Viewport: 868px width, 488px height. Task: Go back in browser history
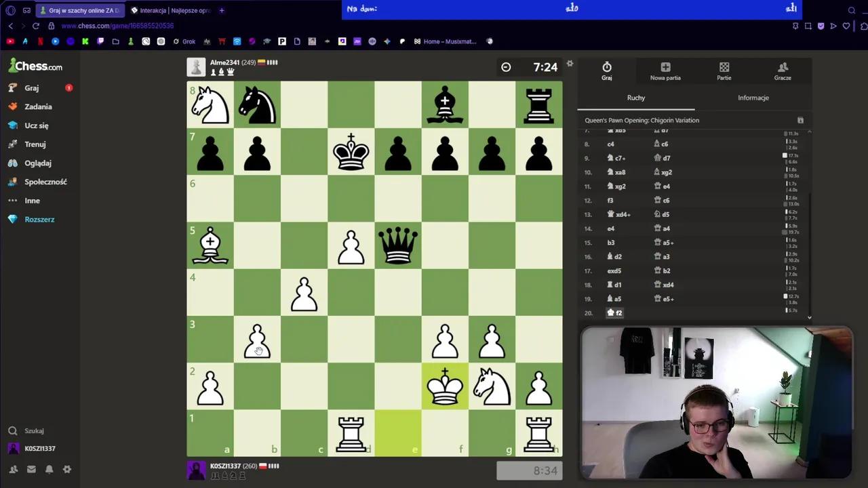[x=10, y=26]
